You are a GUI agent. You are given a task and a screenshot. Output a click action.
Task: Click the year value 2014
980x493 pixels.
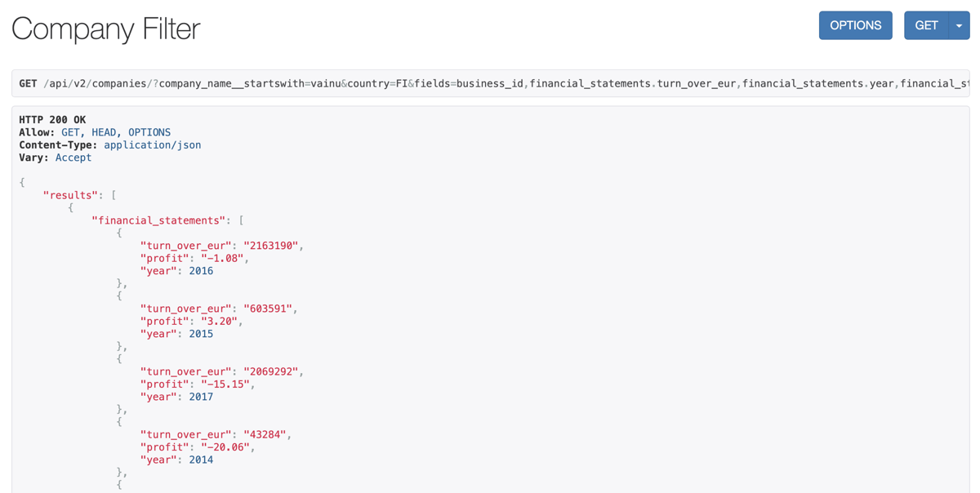click(x=201, y=460)
